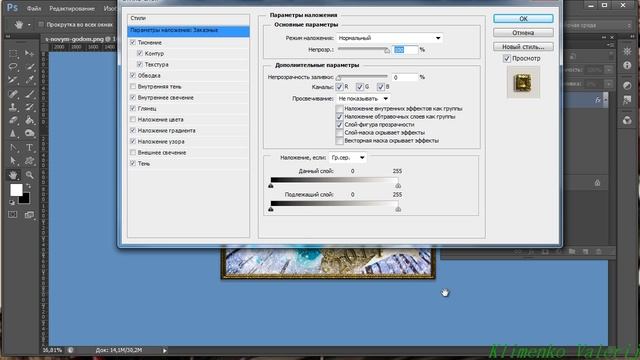The height and width of the screenshot is (360, 640).
Task: Select the Type tool
Action: (29, 147)
